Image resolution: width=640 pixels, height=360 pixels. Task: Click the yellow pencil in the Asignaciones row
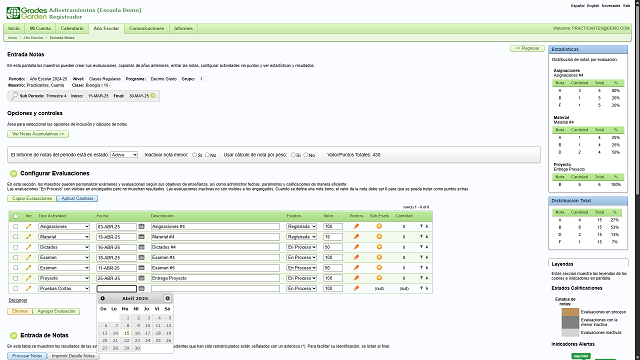pos(28,226)
